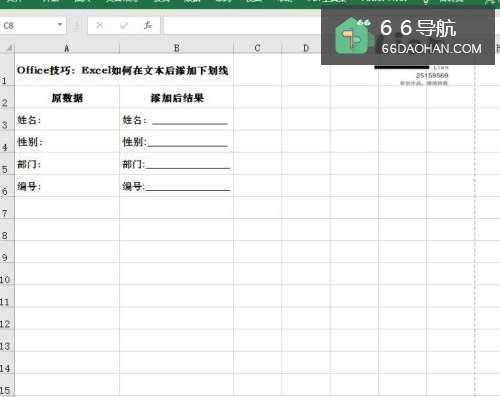Viewport: 500px width, 397px height.
Task: Click the 66DAOHAN.COM watermark text
Action: (431, 49)
